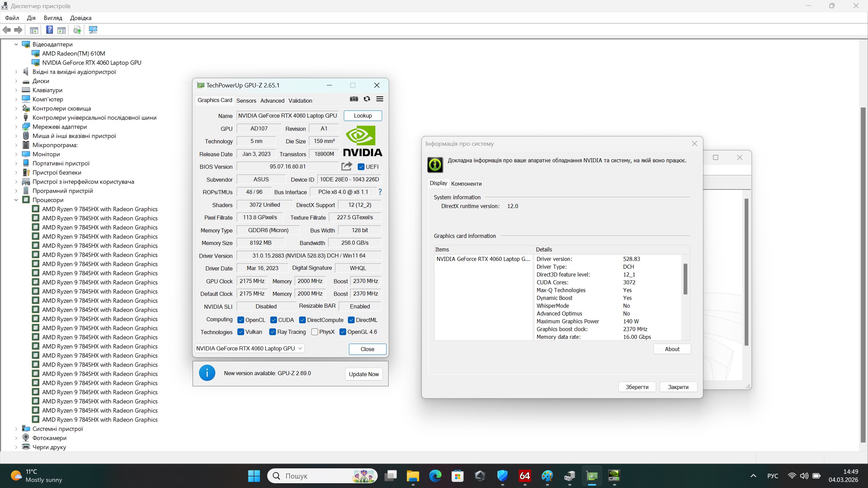Toggle the PhysX checkbox
The image size is (868, 488).
[x=315, y=332]
